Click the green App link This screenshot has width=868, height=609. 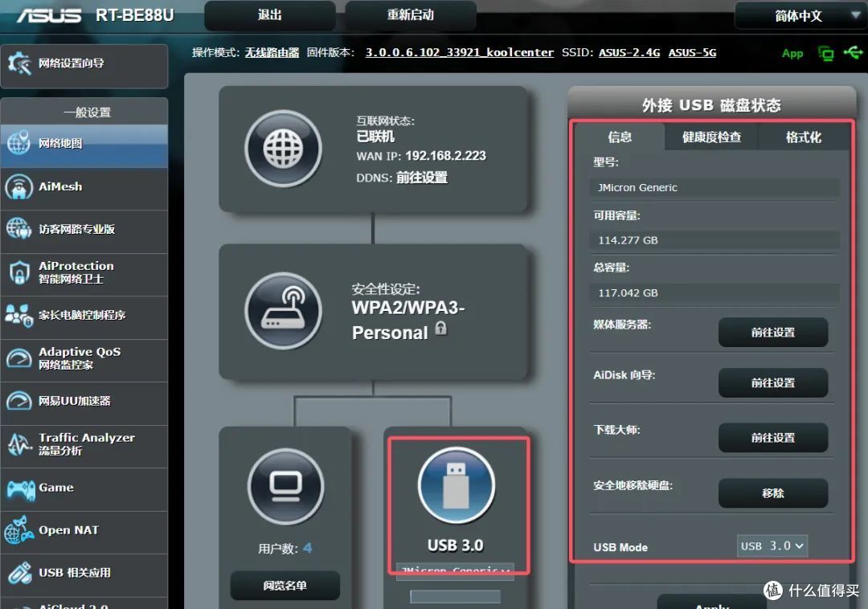tap(792, 54)
